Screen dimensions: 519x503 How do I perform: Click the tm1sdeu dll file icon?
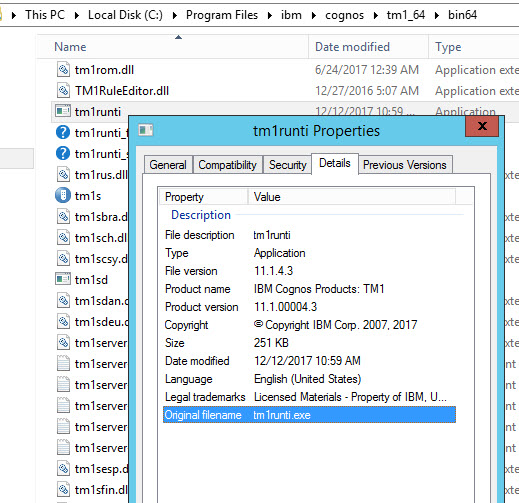pyautogui.click(x=63, y=322)
